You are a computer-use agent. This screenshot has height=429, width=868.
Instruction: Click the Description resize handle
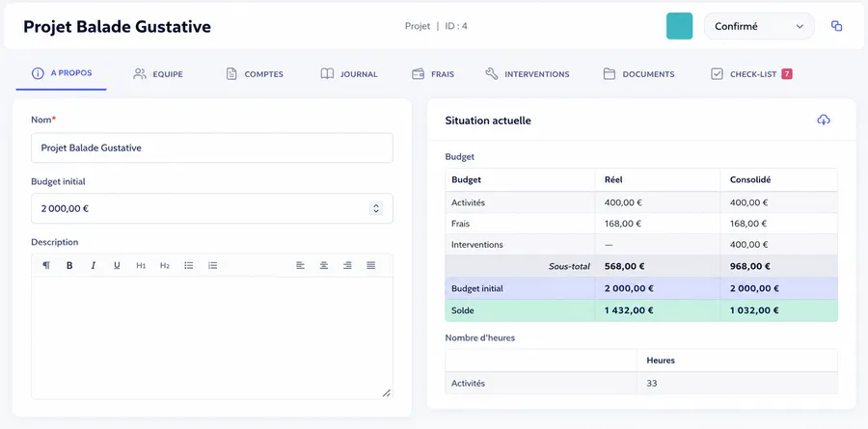(387, 393)
